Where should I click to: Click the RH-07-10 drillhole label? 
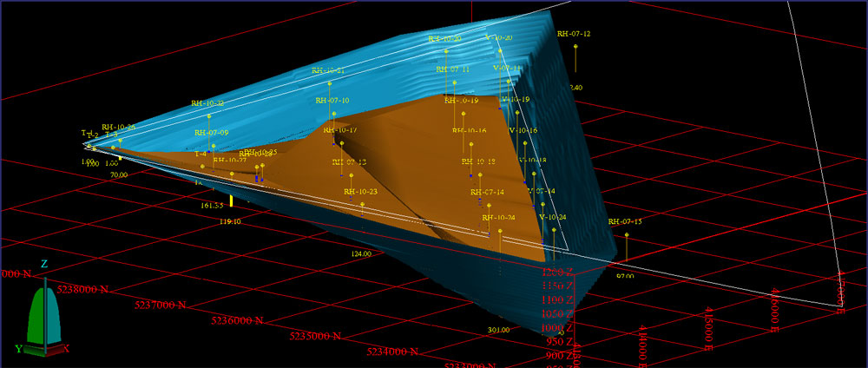click(332, 101)
